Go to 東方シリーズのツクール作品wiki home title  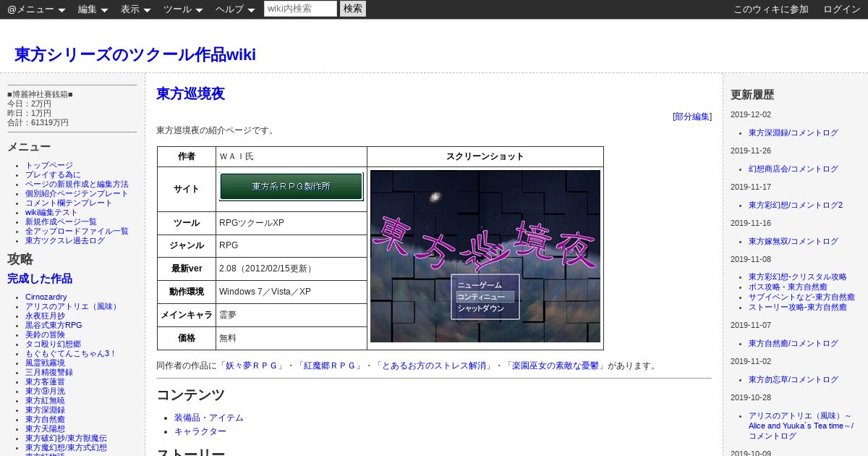[x=135, y=55]
